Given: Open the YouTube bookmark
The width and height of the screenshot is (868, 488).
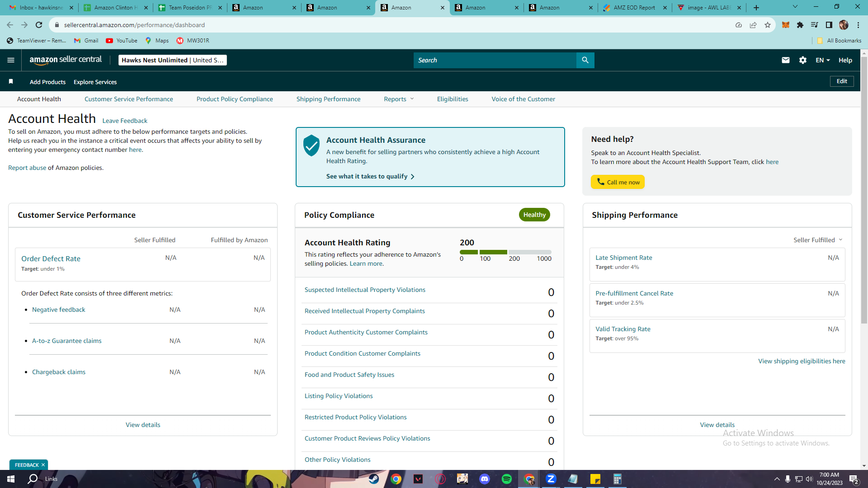Looking at the screenshot, I should click(122, 41).
